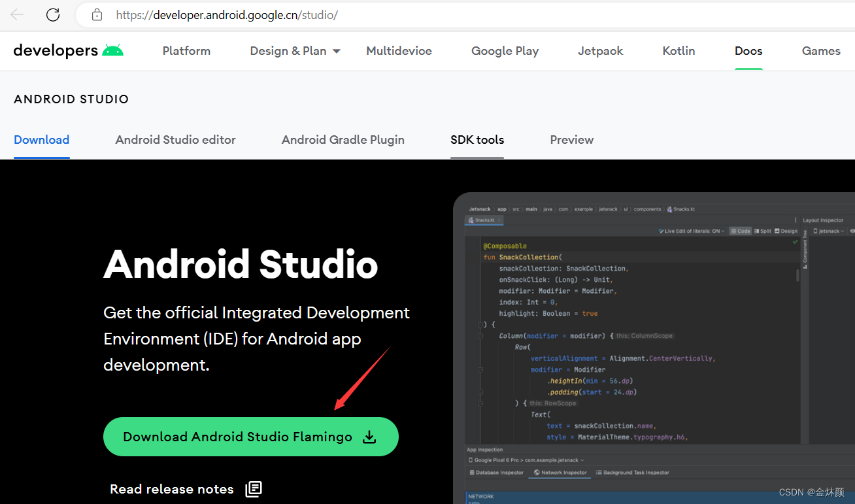Expand the Live Edit of literals dropdown

[x=692, y=231]
